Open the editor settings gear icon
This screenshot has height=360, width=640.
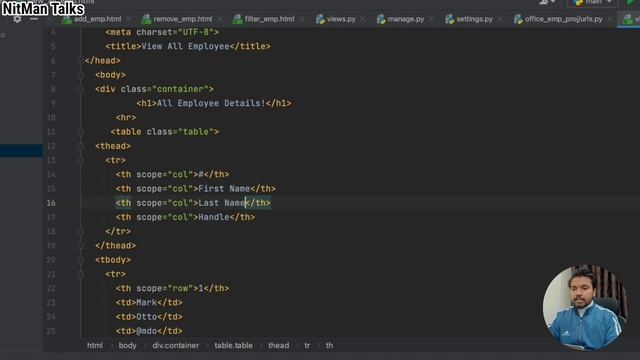17,19
